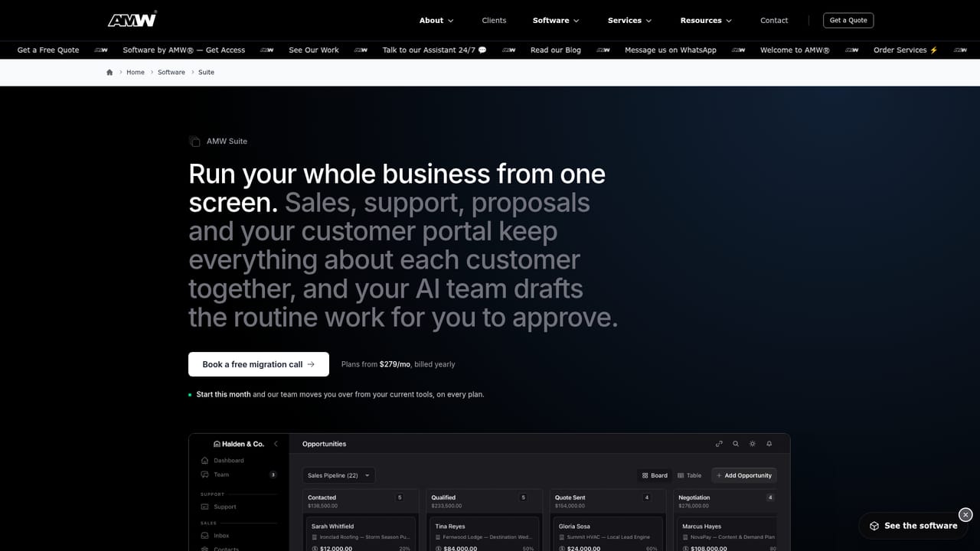Click Software by AMW — Get Access
The image size is (980, 551).
coord(184,50)
